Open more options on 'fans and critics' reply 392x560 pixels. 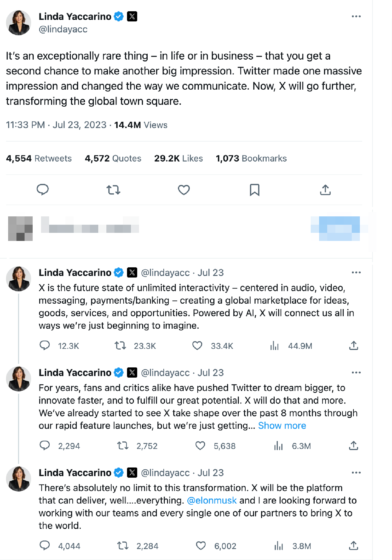click(356, 373)
